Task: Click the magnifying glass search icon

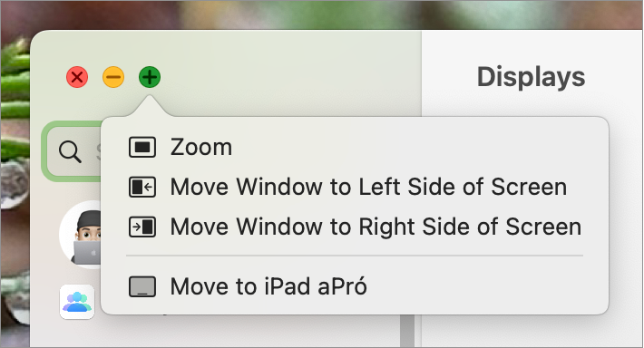Action: [x=70, y=152]
